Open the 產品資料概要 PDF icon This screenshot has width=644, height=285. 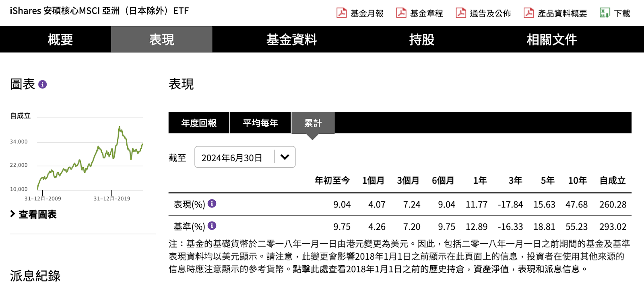pyautogui.click(x=528, y=13)
